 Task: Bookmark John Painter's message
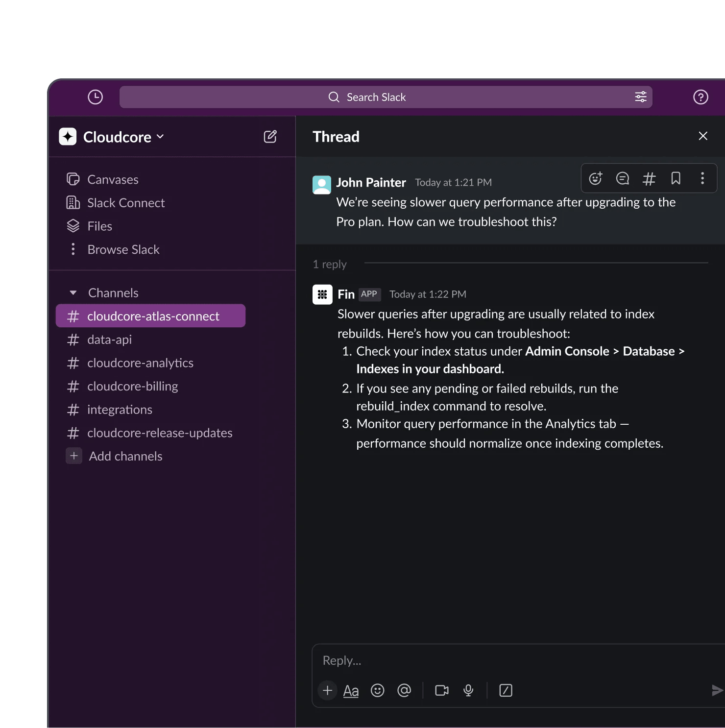[x=676, y=178]
